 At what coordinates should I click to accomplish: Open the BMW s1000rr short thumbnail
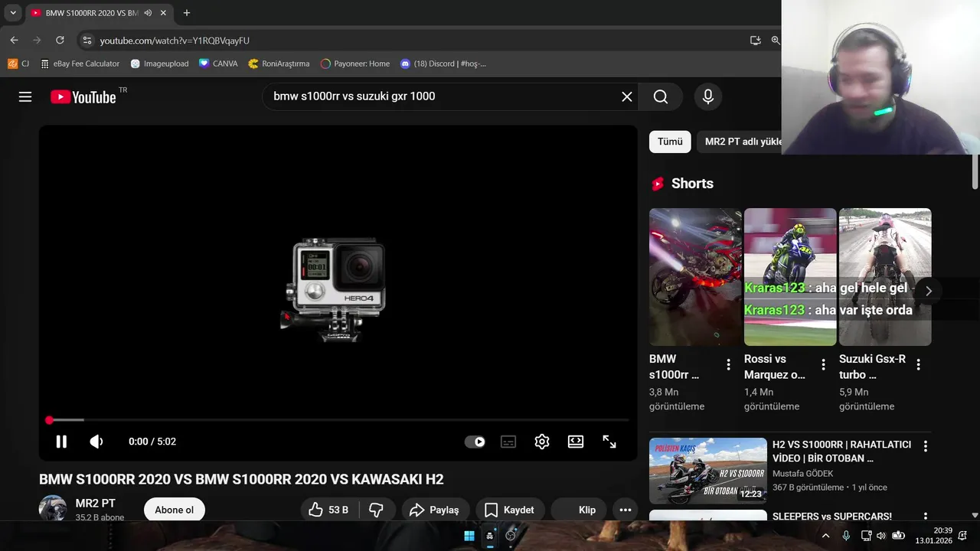point(695,277)
